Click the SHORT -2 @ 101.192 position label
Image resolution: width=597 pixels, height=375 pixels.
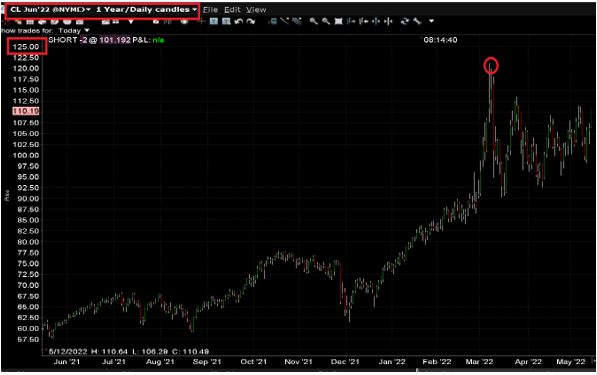(x=89, y=40)
